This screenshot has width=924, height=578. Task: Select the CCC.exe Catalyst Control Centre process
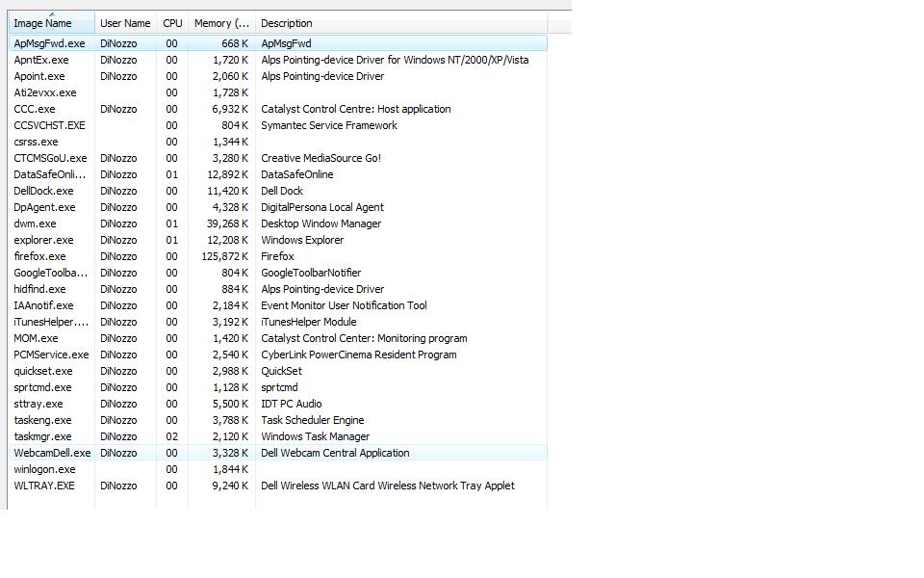point(35,109)
